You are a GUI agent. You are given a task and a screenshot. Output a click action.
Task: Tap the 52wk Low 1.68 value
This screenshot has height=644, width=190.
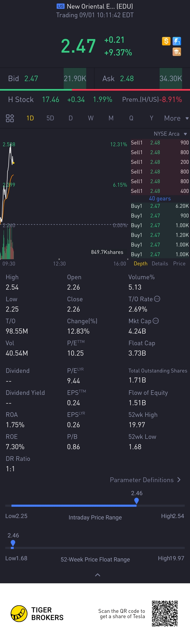(135, 447)
